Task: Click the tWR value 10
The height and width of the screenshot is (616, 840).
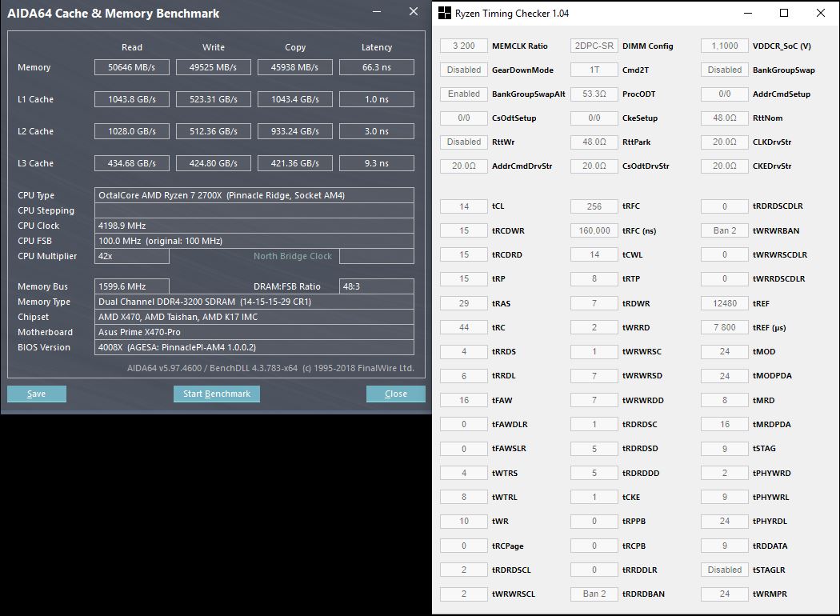Action: 464,521
